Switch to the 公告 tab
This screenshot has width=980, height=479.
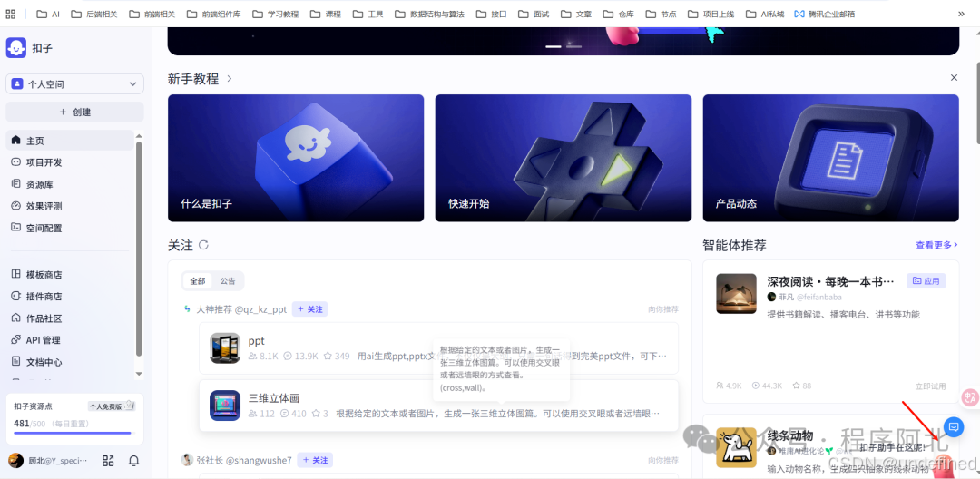coord(228,281)
